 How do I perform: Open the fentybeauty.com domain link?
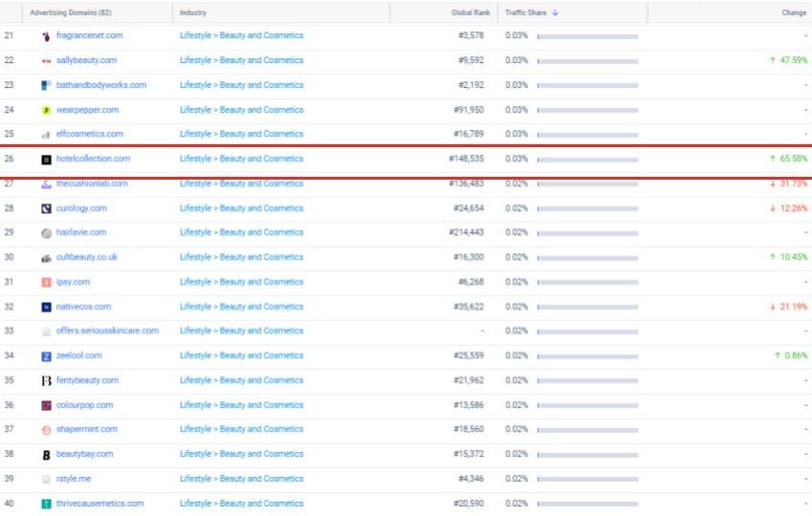tap(88, 380)
